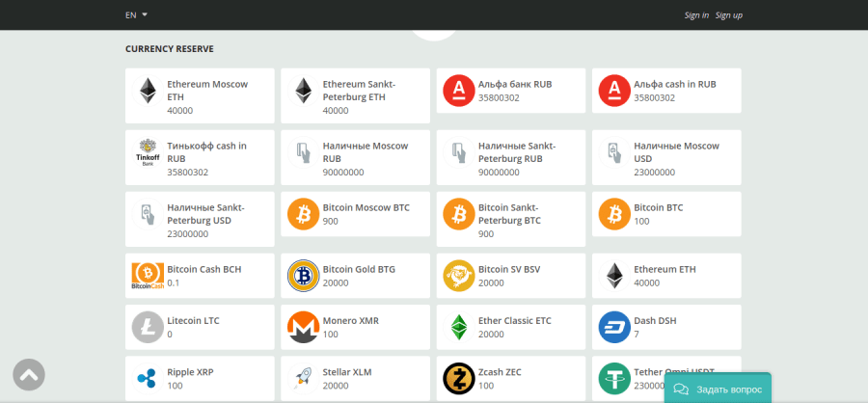The height and width of the screenshot is (403, 868).
Task: Click the Тинькофф cash in RUB label
Action: [x=207, y=152]
